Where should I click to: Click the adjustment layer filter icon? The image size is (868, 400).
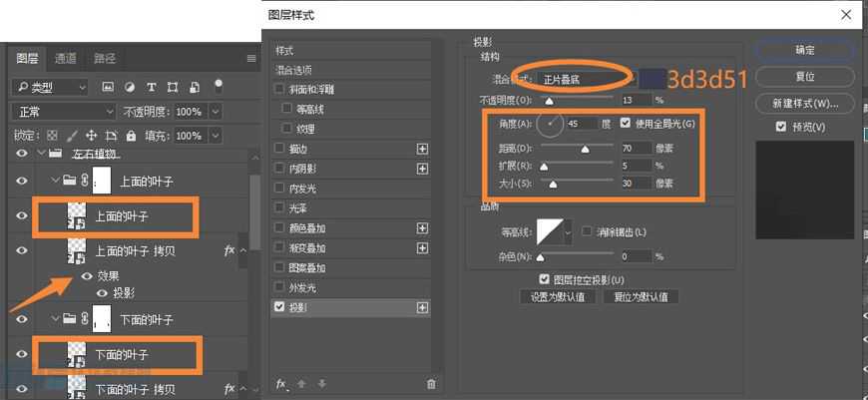(130, 87)
